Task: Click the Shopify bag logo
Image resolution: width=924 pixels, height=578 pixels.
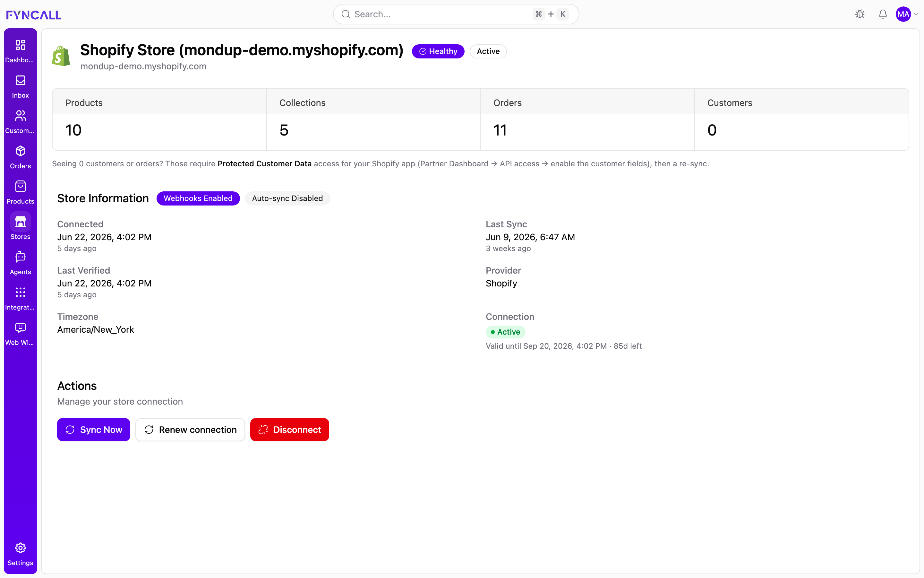Action: (61, 56)
